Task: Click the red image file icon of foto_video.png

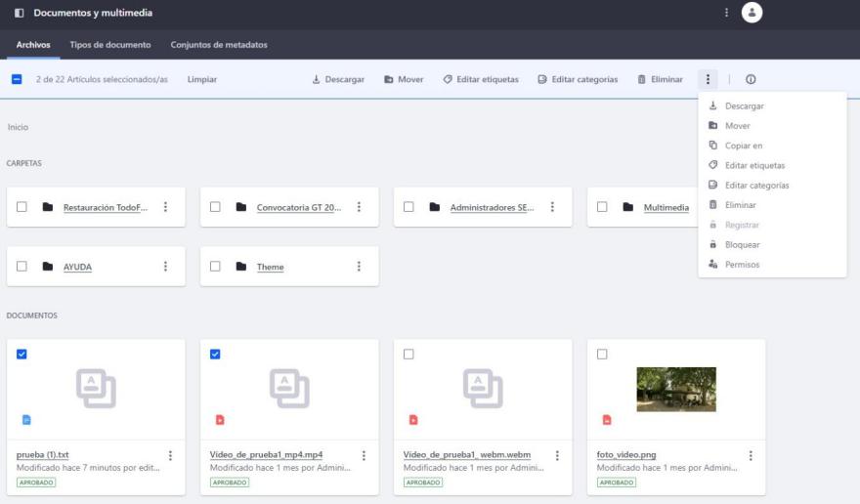Action: tap(607, 420)
